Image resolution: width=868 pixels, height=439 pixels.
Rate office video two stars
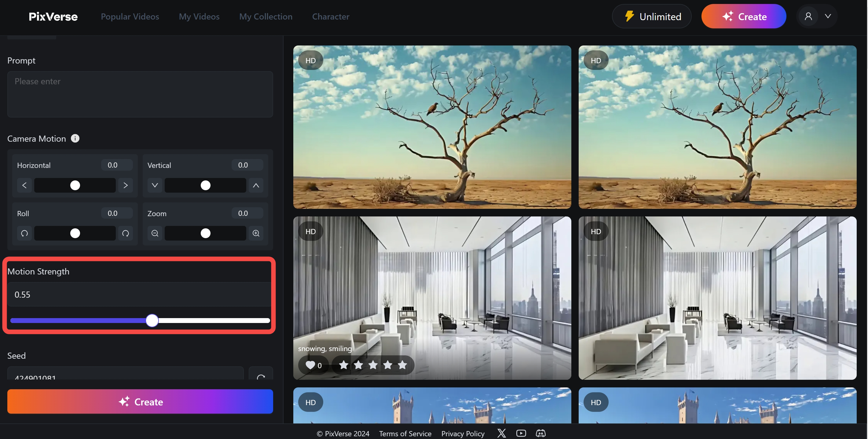[x=358, y=365]
